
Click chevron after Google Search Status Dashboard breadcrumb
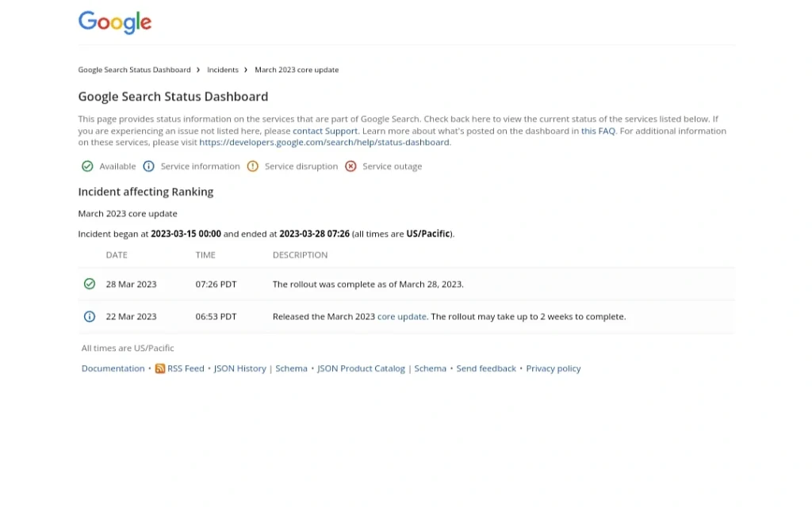(197, 70)
